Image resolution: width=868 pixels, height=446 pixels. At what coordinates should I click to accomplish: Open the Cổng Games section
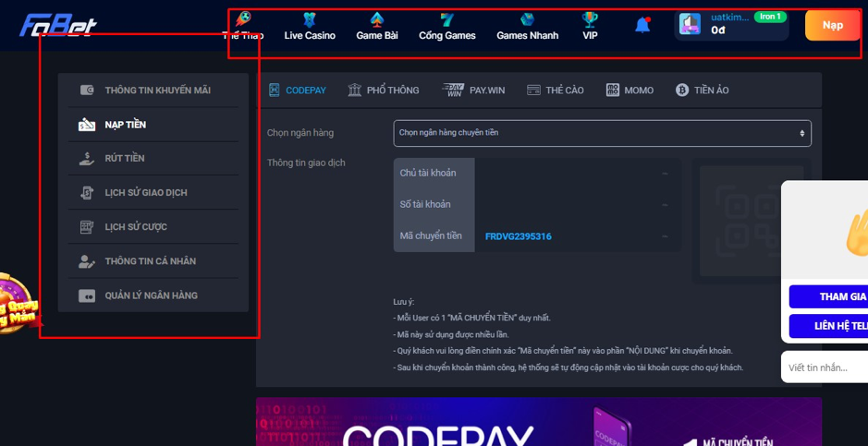[447, 27]
